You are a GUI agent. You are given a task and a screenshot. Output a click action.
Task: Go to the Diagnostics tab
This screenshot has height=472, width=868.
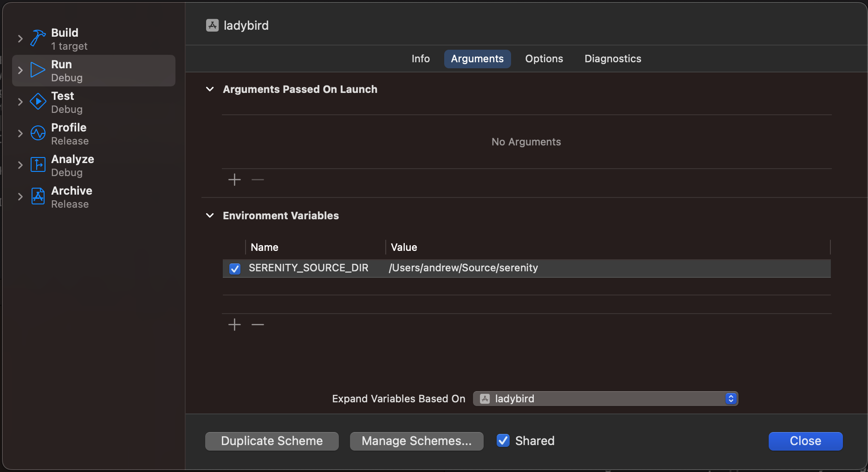click(x=613, y=59)
